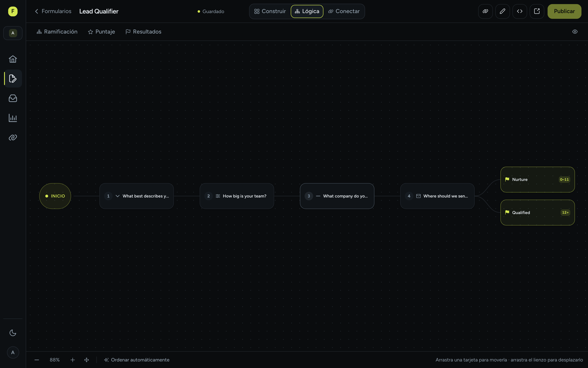Zoom in with the plus icon
588x368 pixels.
(x=73, y=360)
